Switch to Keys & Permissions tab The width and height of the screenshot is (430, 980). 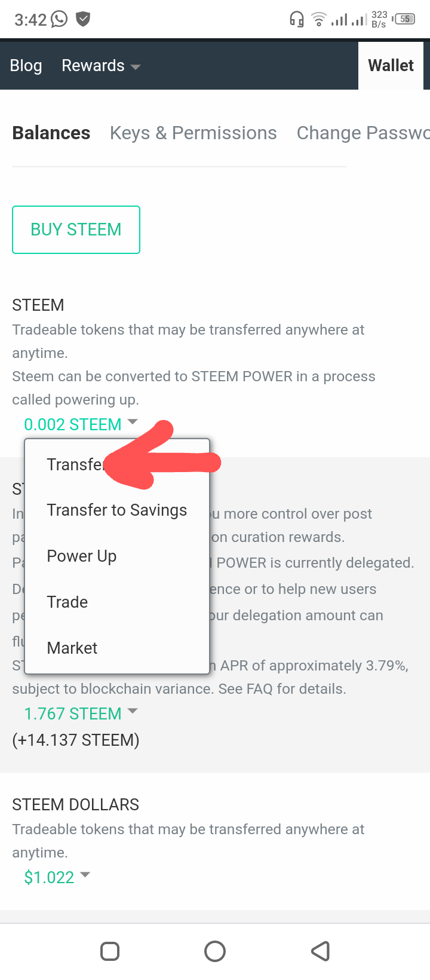tap(193, 133)
